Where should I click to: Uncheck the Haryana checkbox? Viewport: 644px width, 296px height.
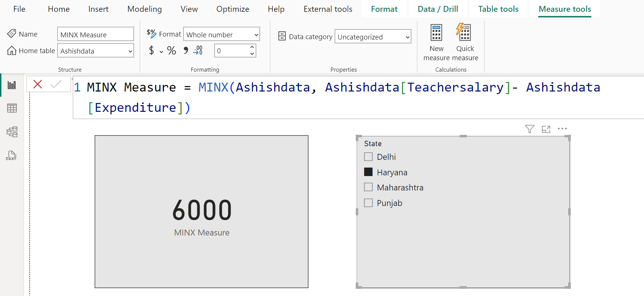coord(368,172)
